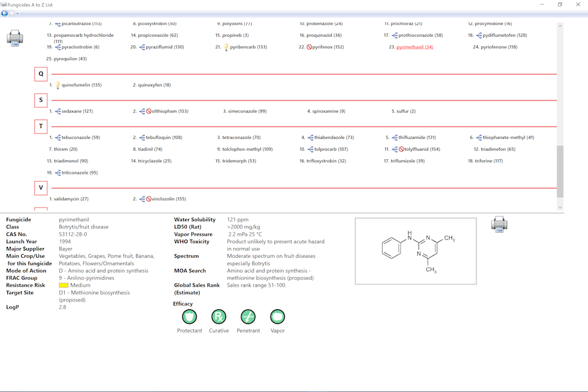The width and height of the screenshot is (588, 392).
Task: Click the yellow Medium resistance risk swatch
Action: click(x=64, y=285)
